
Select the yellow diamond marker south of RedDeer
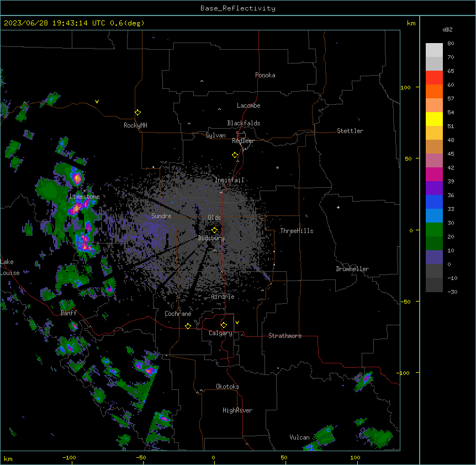(235, 155)
